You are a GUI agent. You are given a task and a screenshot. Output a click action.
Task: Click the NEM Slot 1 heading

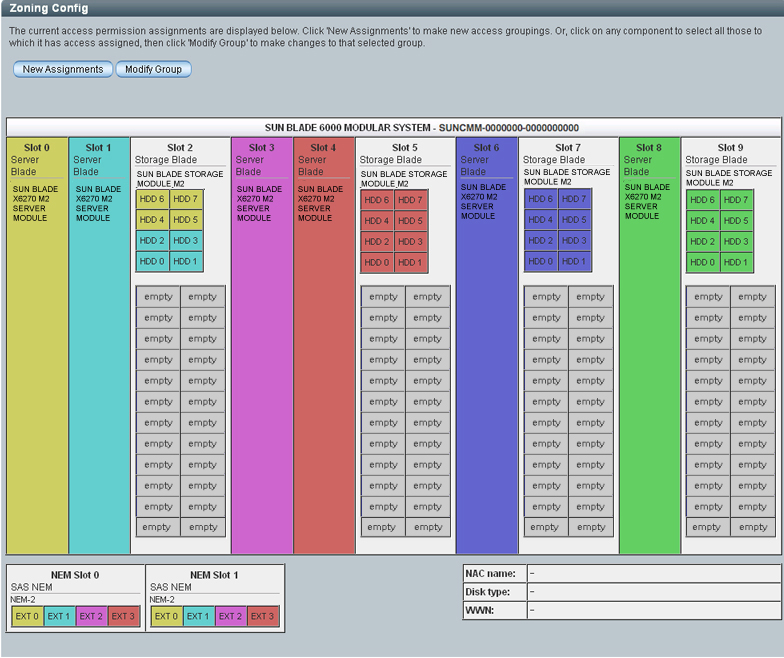(x=214, y=575)
